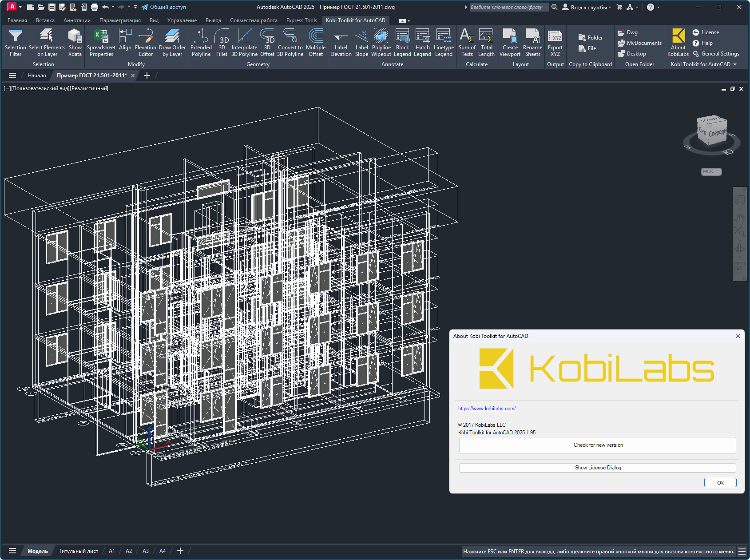The width and height of the screenshot is (750, 560).
Task: Click the keyword search input field
Action: tap(508, 7)
